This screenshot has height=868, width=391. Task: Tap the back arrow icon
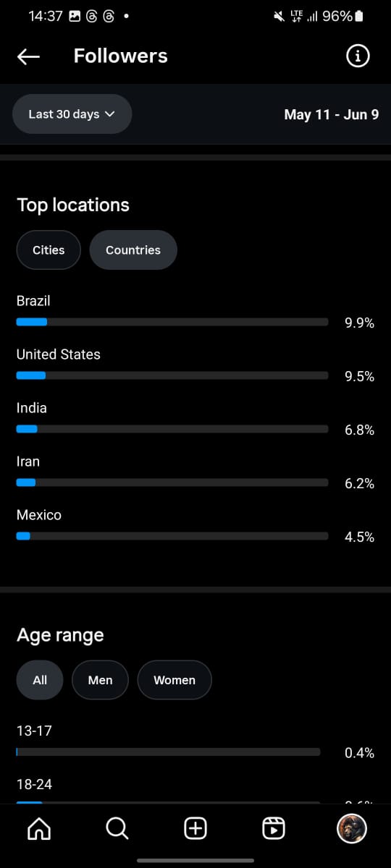coord(28,56)
